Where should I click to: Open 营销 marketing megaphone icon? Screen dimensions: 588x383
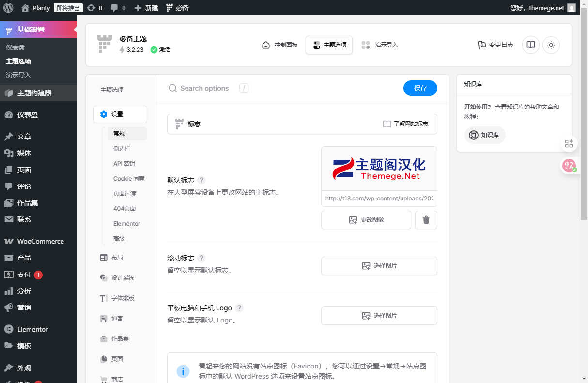point(9,307)
